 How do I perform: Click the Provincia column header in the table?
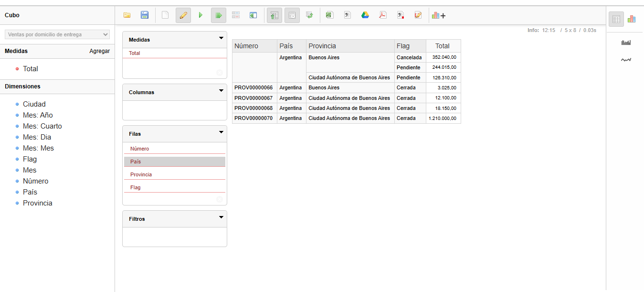[350, 46]
